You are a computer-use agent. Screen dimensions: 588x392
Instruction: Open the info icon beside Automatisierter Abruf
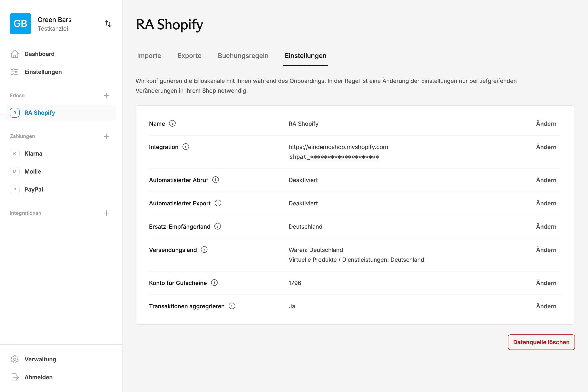(x=216, y=179)
